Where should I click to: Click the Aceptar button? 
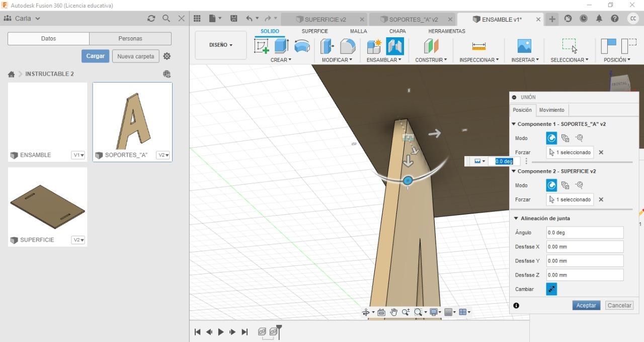pos(586,305)
